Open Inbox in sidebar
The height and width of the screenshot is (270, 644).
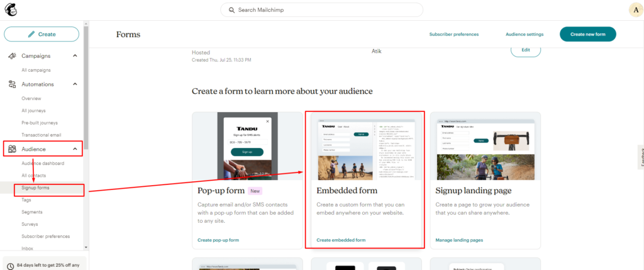click(28, 249)
